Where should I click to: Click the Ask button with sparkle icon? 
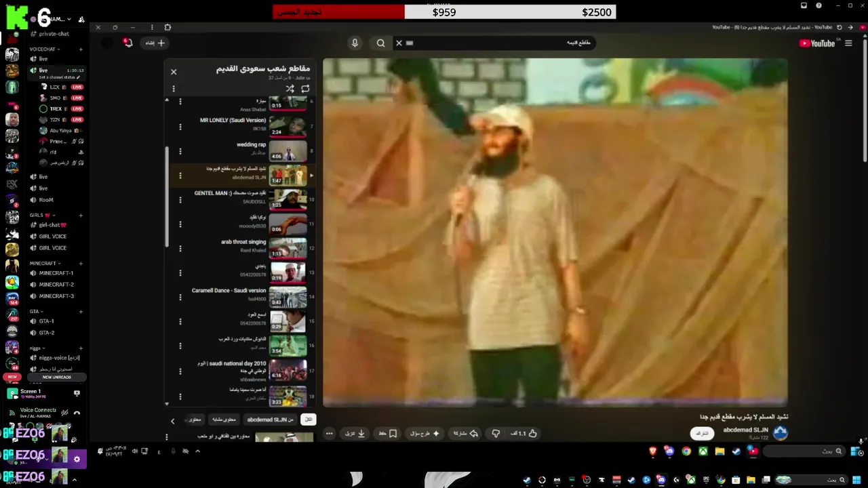426,433
